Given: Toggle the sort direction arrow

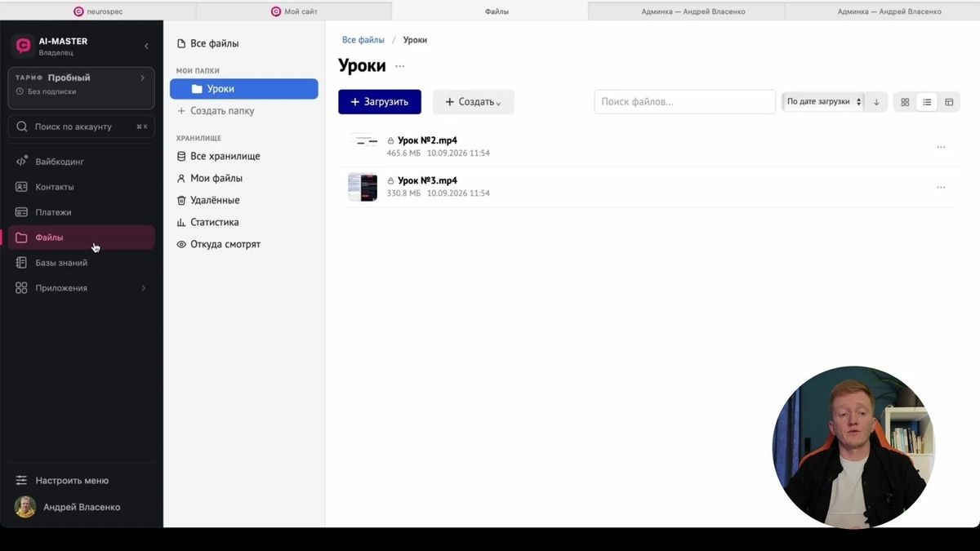Looking at the screenshot, I should click(x=876, y=102).
